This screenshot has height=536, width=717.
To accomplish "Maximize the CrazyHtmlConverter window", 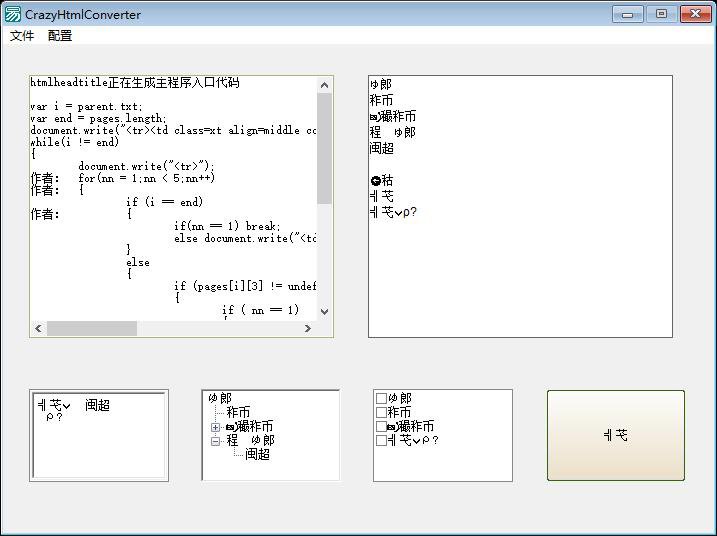I will pyautogui.click(x=661, y=14).
